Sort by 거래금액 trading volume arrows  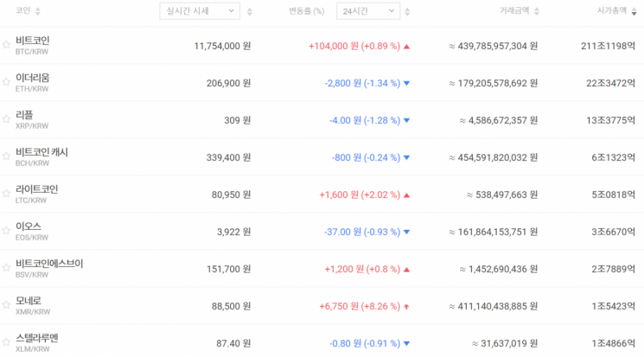[x=537, y=11]
